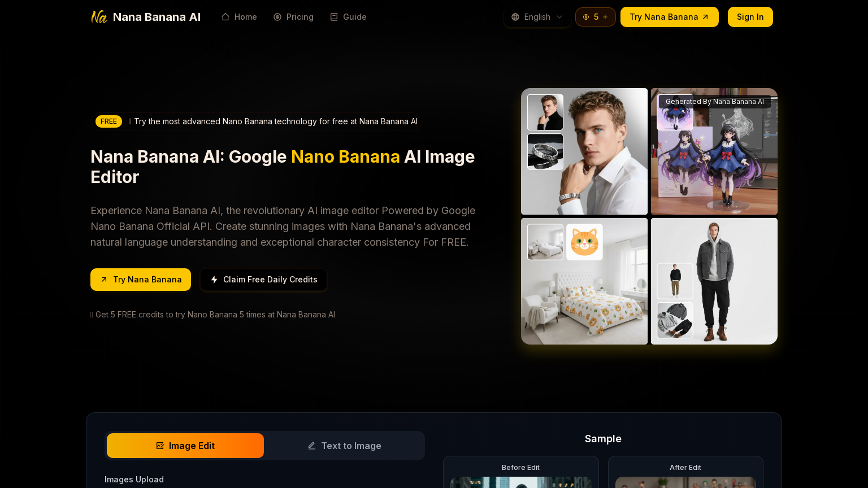Click the Pricing icon next to Pricing label

coord(277,17)
